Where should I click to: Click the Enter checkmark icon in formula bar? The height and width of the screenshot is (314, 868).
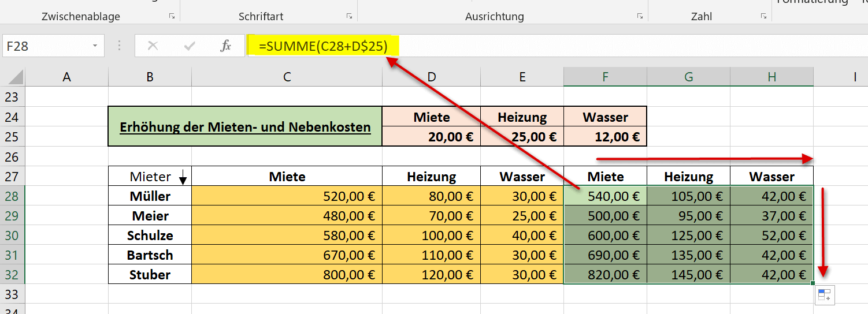point(189,46)
